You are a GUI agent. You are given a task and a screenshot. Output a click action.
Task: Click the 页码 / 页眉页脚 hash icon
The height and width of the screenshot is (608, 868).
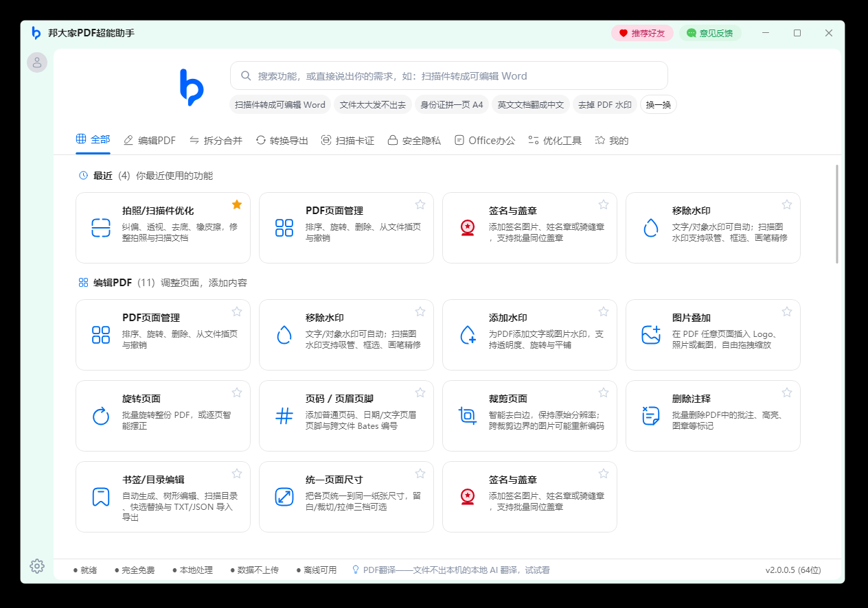coord(284,416)
